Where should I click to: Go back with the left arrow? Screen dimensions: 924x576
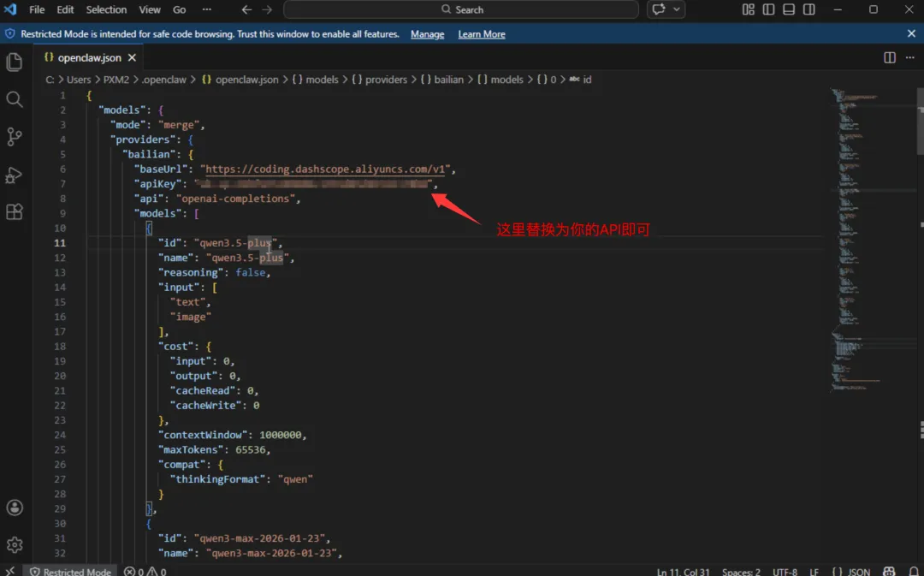click(247, 9)
